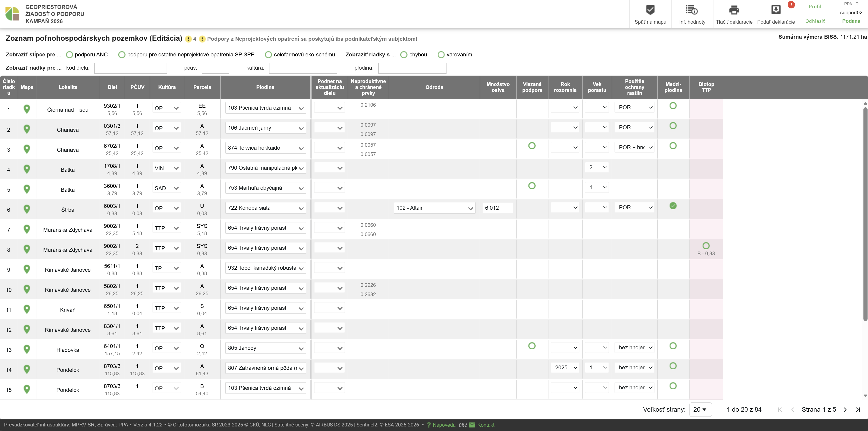Click the Lokalita column header

pyautogui.click(x=68, y=87)
